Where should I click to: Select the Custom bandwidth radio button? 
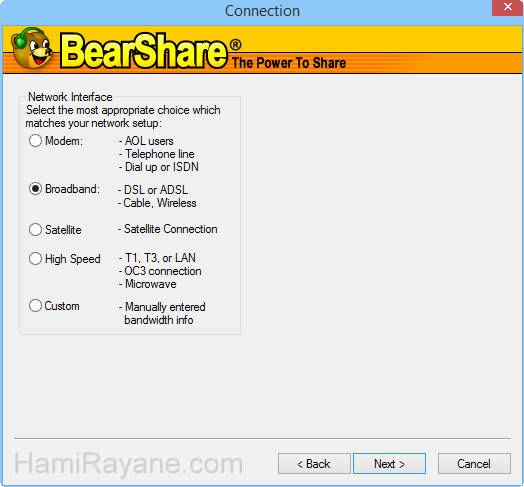[x=35, y=306]
